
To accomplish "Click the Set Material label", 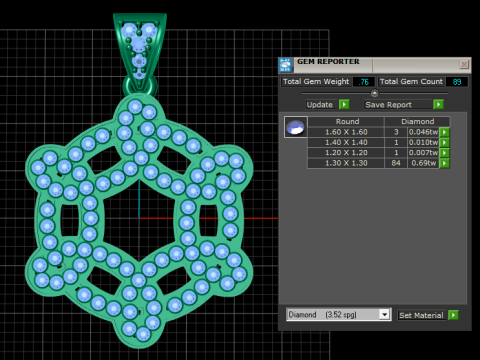I will 421,315.
